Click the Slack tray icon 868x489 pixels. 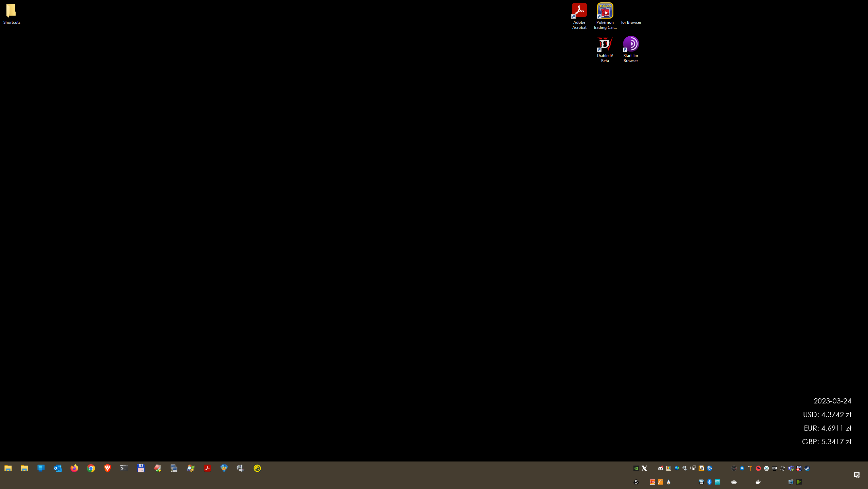pyautogui.click(x=782, y=468)
